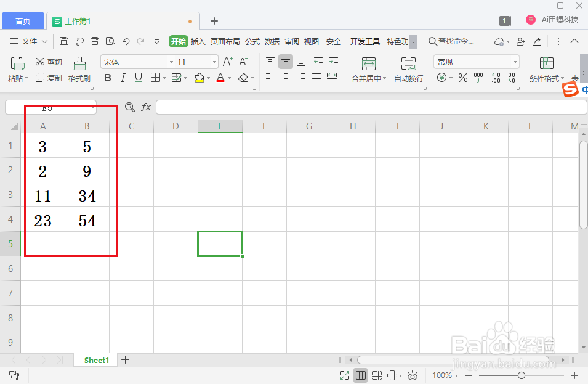The width and height of the screenshot is (588, 384).
Task: Click the cell borders icon
Action: click(155, 78)
